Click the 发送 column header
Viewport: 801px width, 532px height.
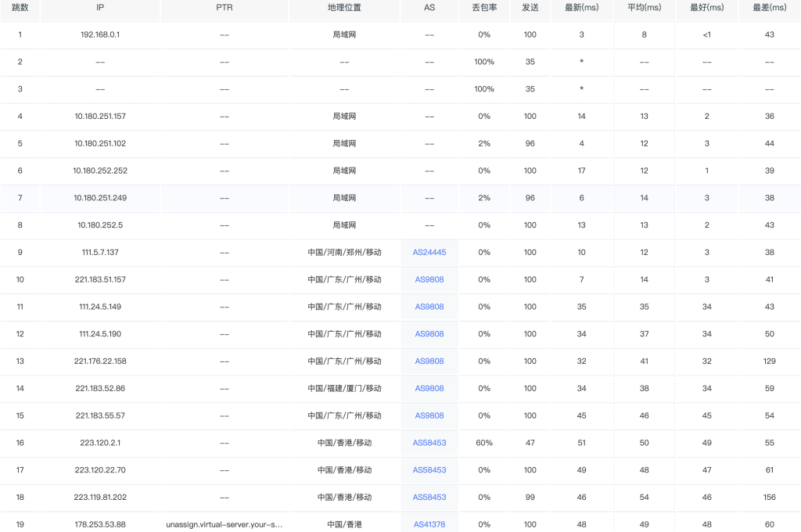tap(530, 9)
